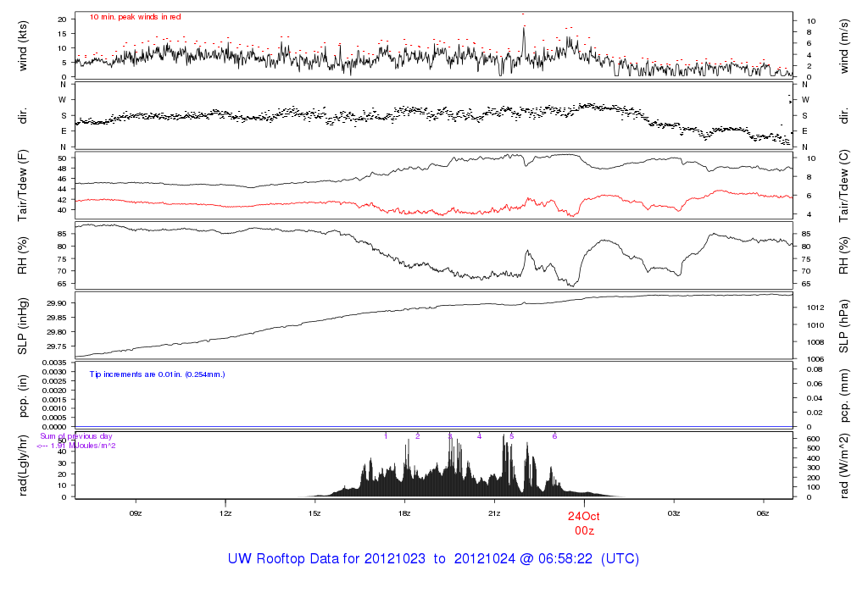Screen dimensions: 868x593
Task: Click the 'rad (W/m^2)' right axis label
Action: click(845, 464)
